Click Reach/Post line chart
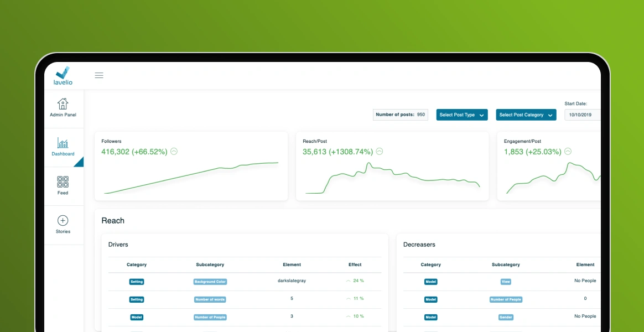The width and height of the screenshot is (644, 332). [x=393, y=178]
